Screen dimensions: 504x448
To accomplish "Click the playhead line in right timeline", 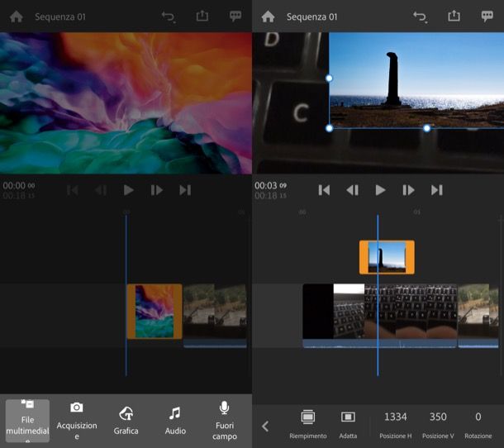I will (378, 295).
